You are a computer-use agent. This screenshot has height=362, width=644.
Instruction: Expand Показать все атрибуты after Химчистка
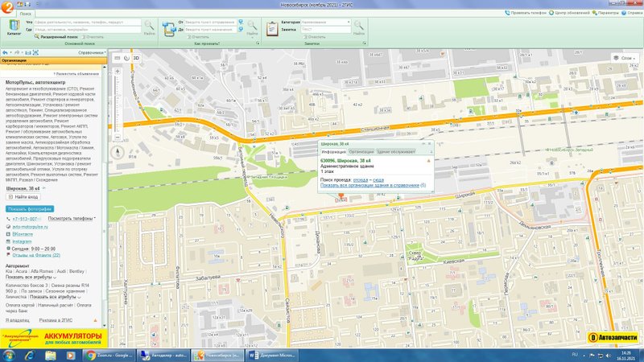coord(55,297)
